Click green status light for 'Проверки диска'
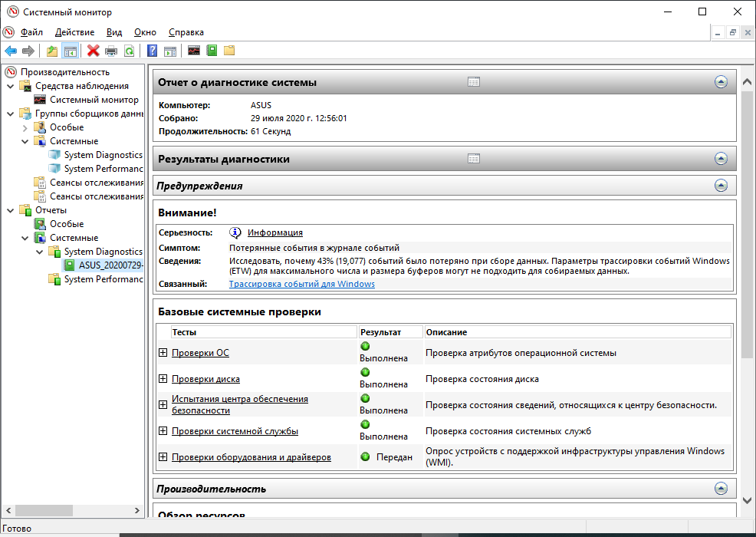 coord(365,372)
